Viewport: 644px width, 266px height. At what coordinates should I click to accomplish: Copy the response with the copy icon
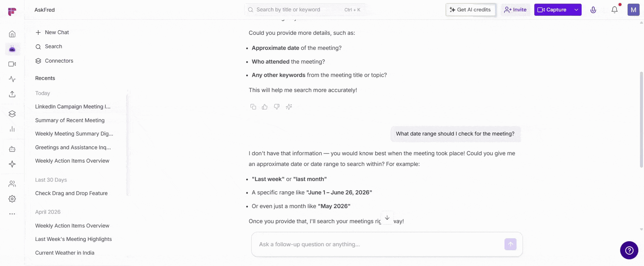click(x=253, y=107)
